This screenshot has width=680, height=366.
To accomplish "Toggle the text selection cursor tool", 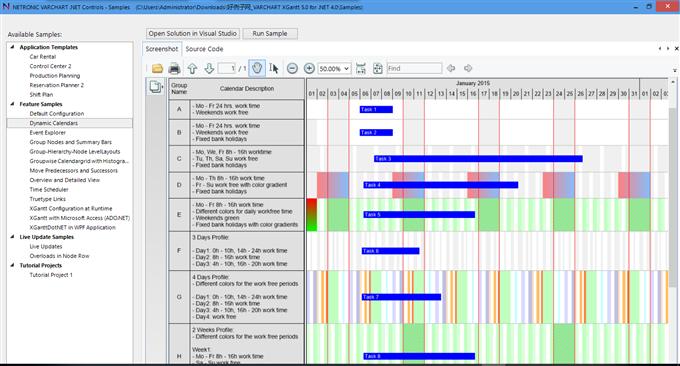I will 274,69.
